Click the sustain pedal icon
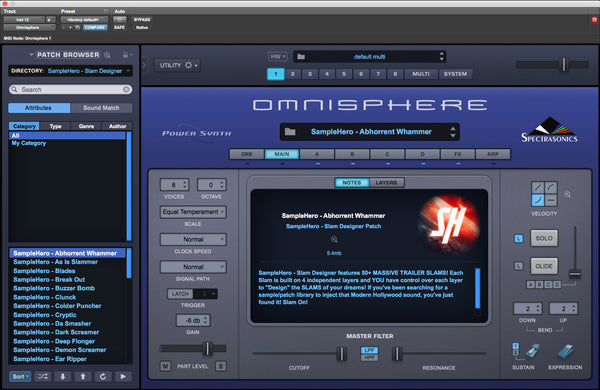The image size is (600, 390). click(532, 351)
